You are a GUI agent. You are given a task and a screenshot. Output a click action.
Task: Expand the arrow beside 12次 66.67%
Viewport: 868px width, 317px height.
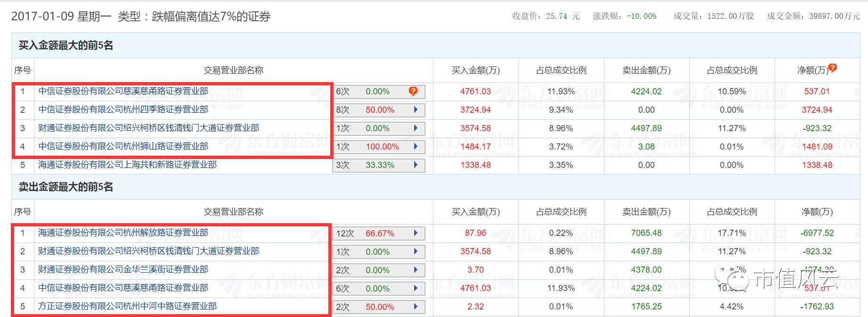point(416,233)
